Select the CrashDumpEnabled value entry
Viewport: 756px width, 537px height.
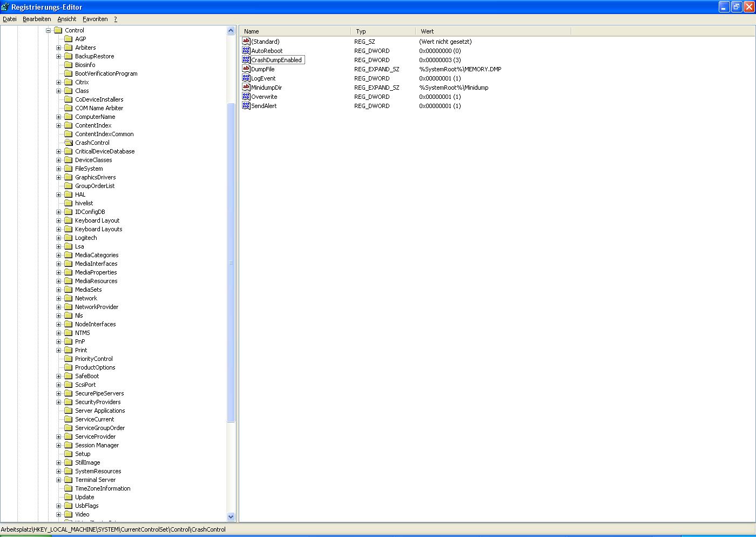[x=276, y=60]
